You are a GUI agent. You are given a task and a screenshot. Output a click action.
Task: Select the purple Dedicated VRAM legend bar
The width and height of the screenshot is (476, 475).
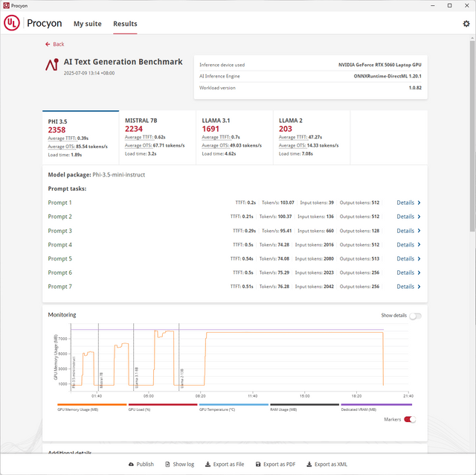(376, 404)
